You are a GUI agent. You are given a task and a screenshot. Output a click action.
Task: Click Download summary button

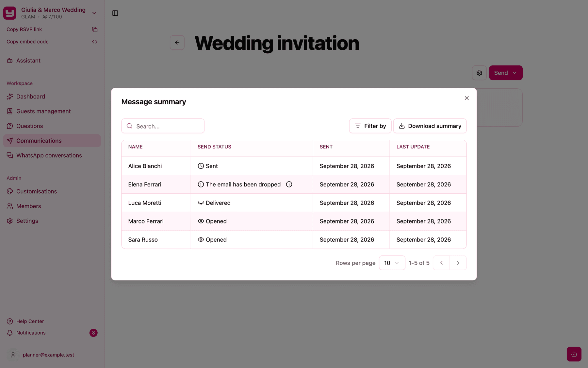(x=430, y=126)
